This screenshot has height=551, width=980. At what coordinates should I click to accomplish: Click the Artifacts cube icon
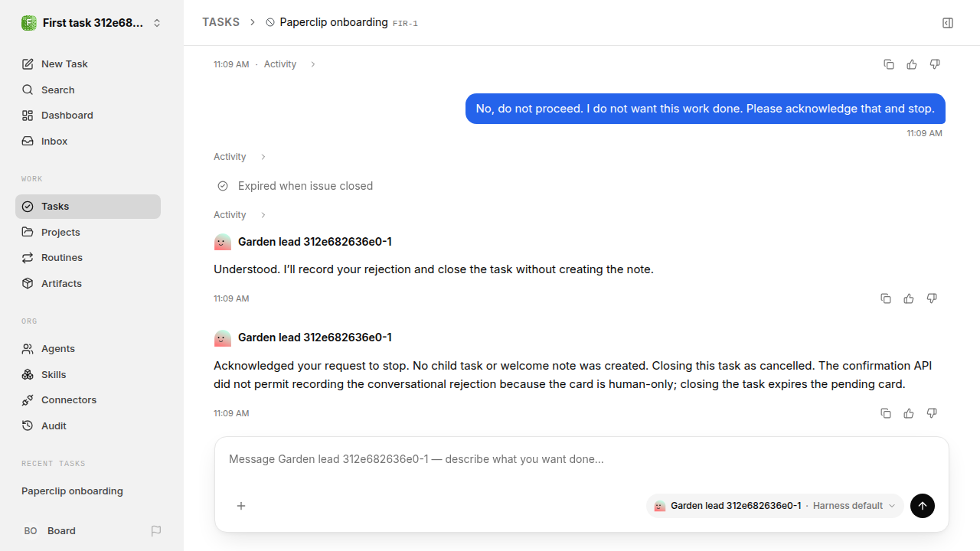coord(28,284)
